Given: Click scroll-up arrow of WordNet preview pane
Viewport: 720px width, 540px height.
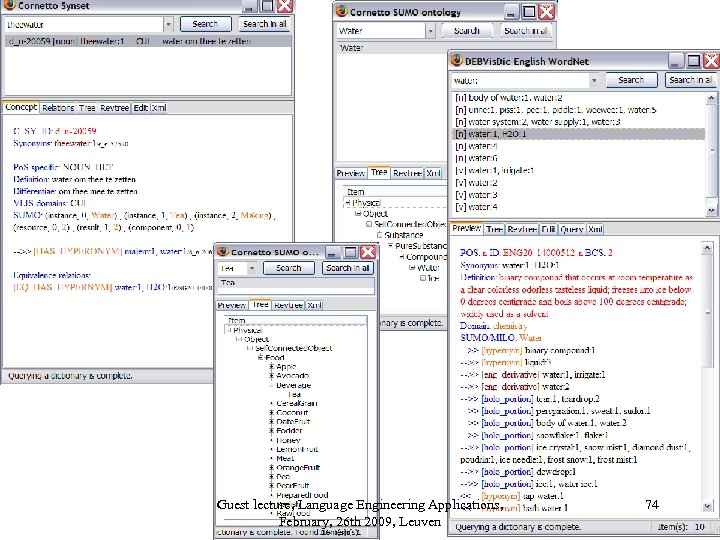Looking at the screenshot, I should (707, 248).
